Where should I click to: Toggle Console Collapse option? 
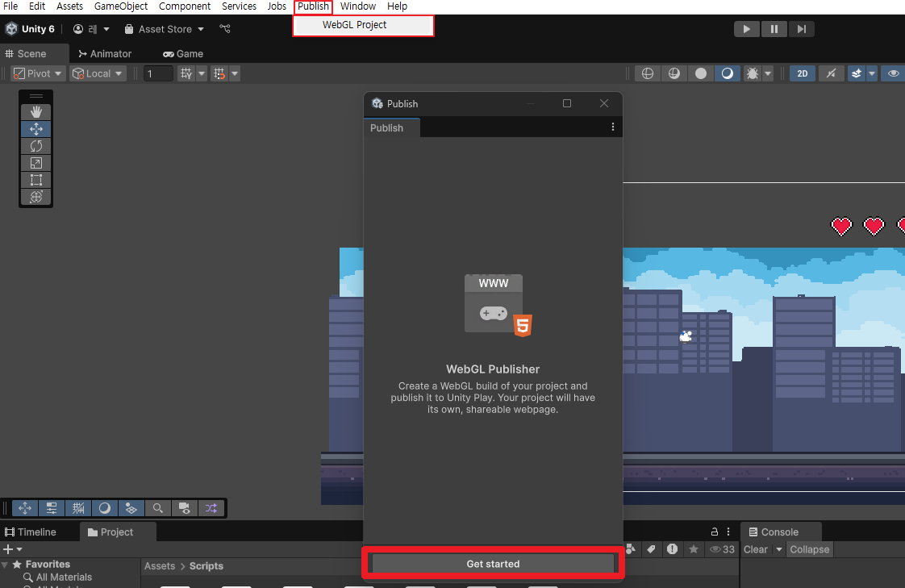point(809,549)
